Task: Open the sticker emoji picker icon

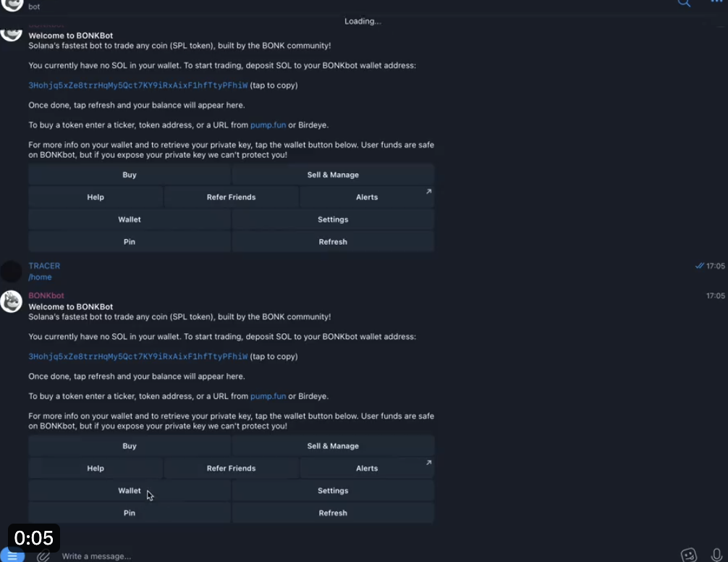Action: click(x=688, y=555)
